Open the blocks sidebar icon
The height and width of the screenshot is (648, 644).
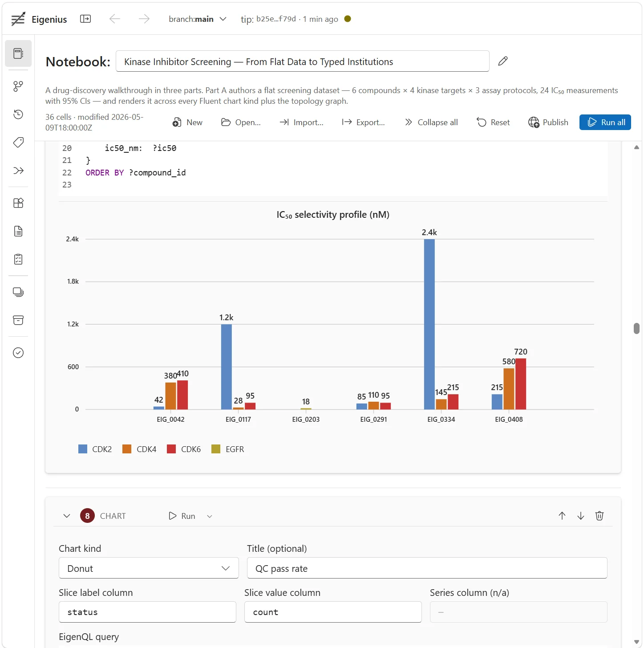coord(18,203)
